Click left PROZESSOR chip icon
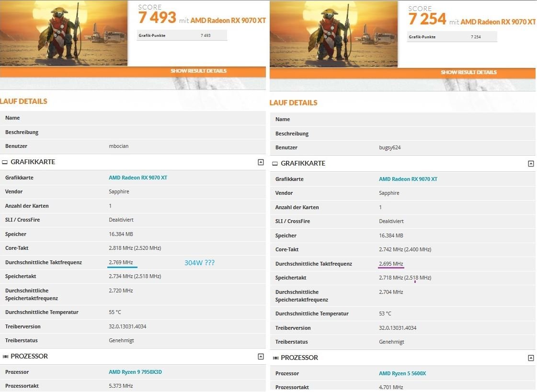Screen dimensions: 537x392 point(5,357)
